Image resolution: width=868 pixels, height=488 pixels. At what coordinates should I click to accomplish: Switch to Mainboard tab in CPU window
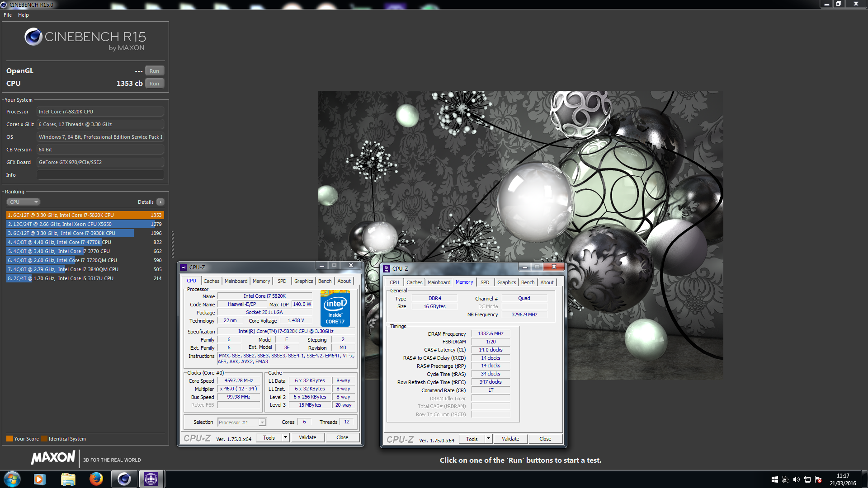[236, 281]
